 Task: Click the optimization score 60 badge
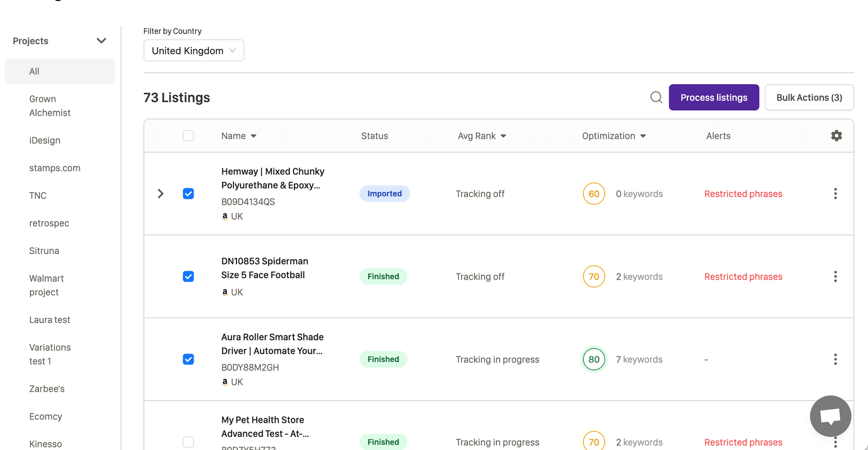tap(594, 194)
